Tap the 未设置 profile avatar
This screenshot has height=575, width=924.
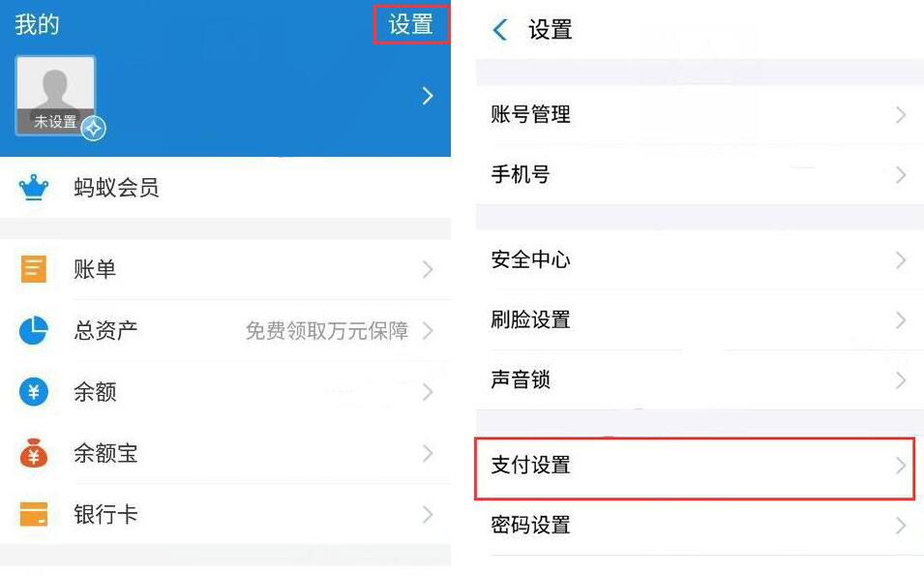click(x=54, y=92)
